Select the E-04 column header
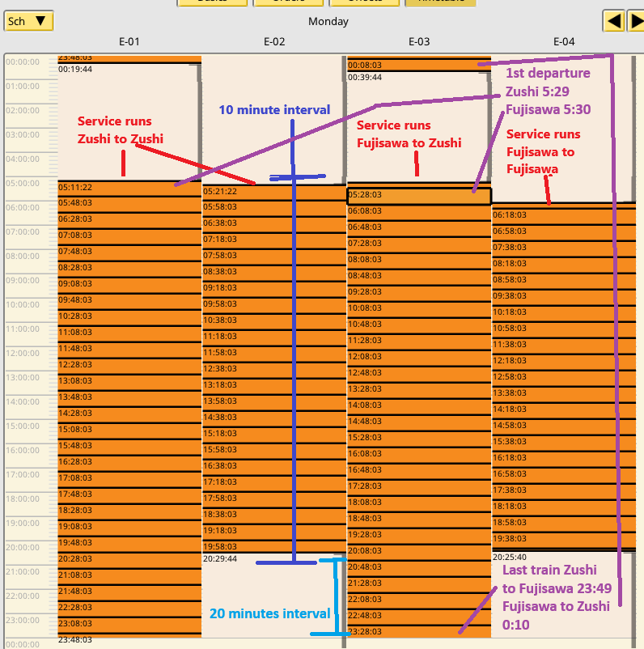The image size is (644, 649). [564, 42]
